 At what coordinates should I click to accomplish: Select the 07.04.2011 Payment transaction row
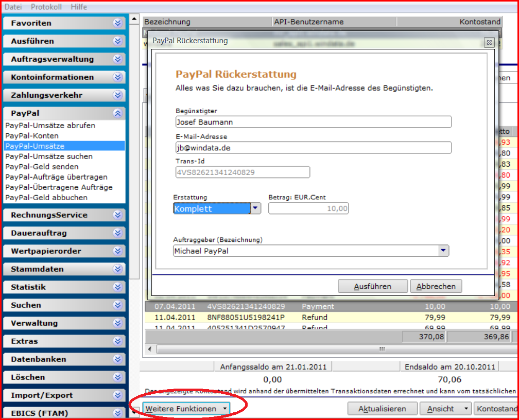(331, 306)
